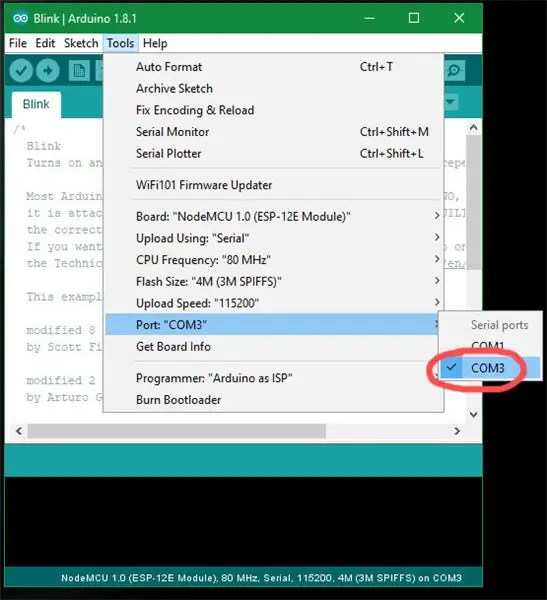Open Serial Plotter from the menu
The image size is (547, 600).
coord(273,154)
